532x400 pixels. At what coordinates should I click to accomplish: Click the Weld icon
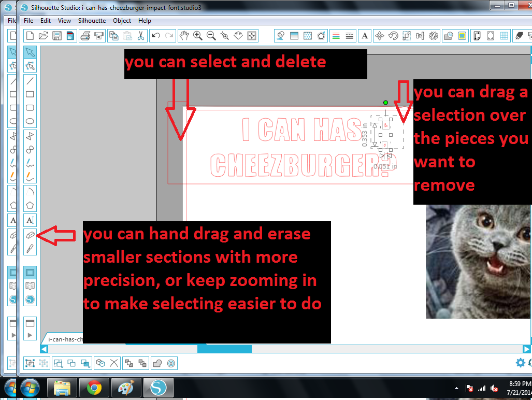click(157, 363)
